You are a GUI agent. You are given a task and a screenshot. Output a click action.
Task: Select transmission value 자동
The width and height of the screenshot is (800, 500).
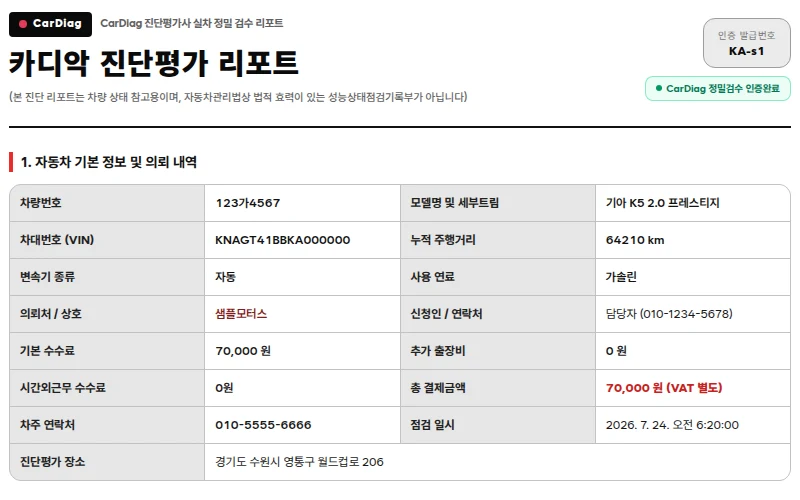pos(225,277)
